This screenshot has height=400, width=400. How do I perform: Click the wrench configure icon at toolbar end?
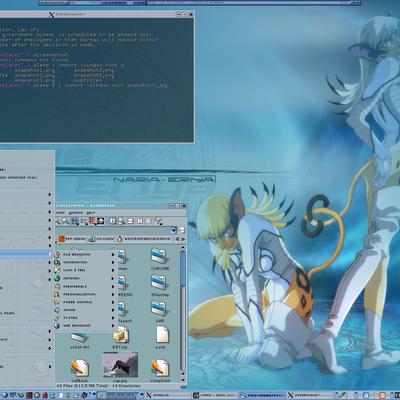[159, 221]
